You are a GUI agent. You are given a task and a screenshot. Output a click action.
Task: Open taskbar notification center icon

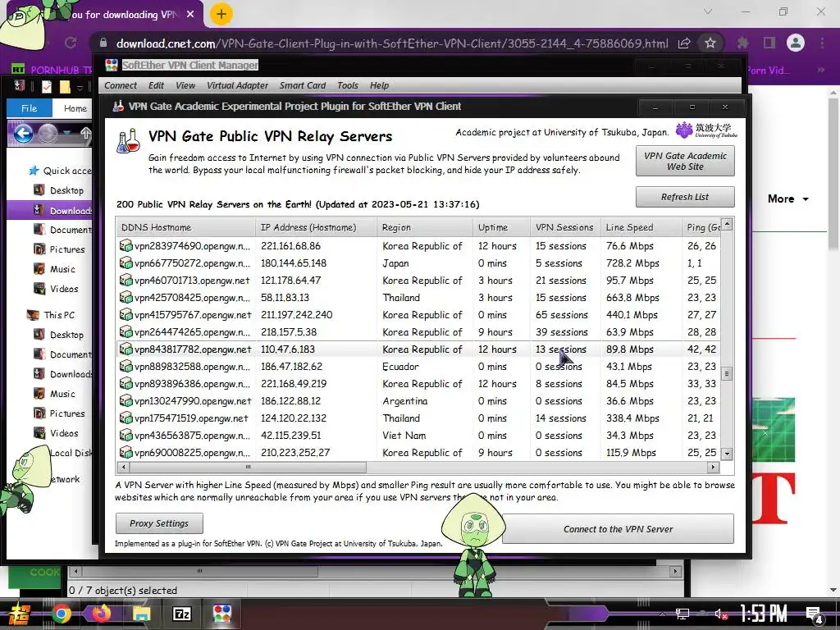[815, 615]
